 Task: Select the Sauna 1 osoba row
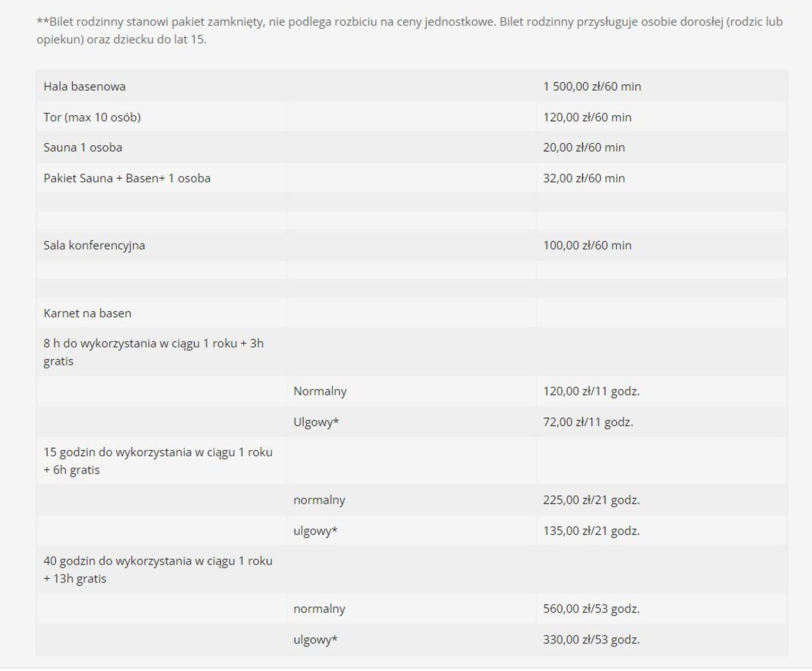click(x=83, y=147)
